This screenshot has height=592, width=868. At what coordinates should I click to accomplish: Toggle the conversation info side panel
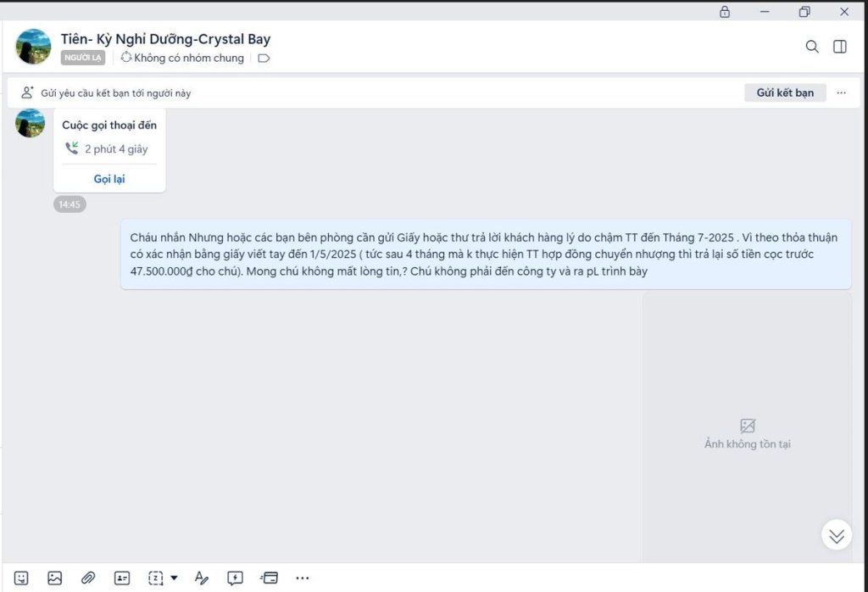[840, 47]
